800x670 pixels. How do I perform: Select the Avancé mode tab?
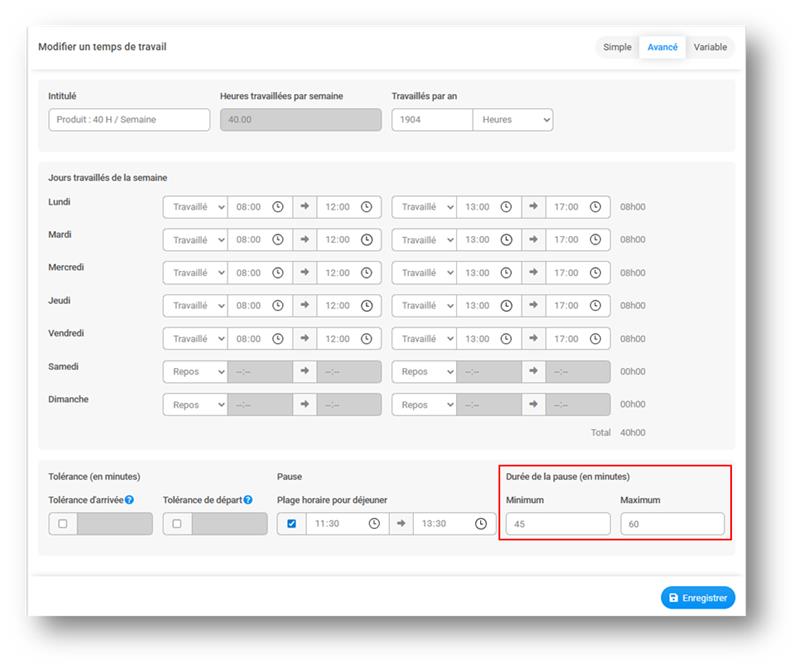coord(662,47)
